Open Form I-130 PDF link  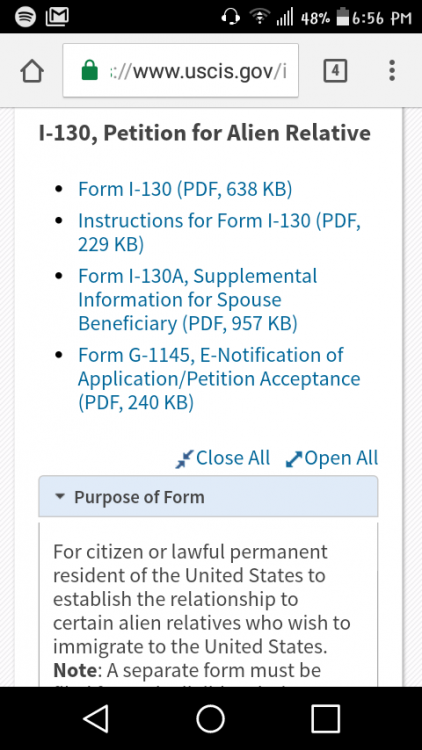pyautogui.click(x=185, y=189)
